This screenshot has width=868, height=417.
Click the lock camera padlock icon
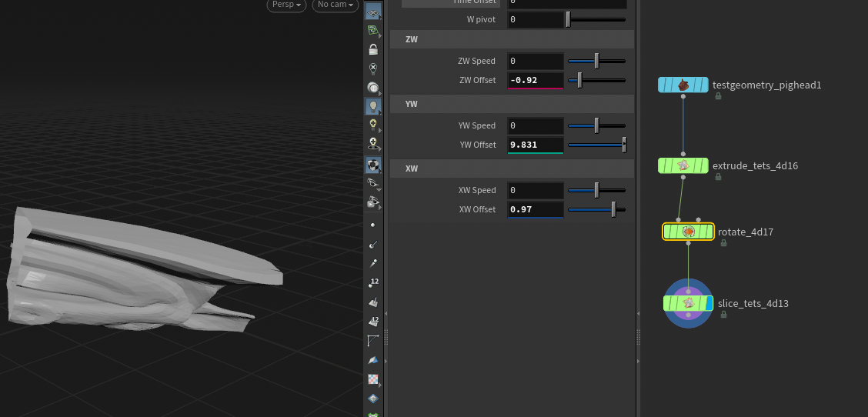(373, 49)
